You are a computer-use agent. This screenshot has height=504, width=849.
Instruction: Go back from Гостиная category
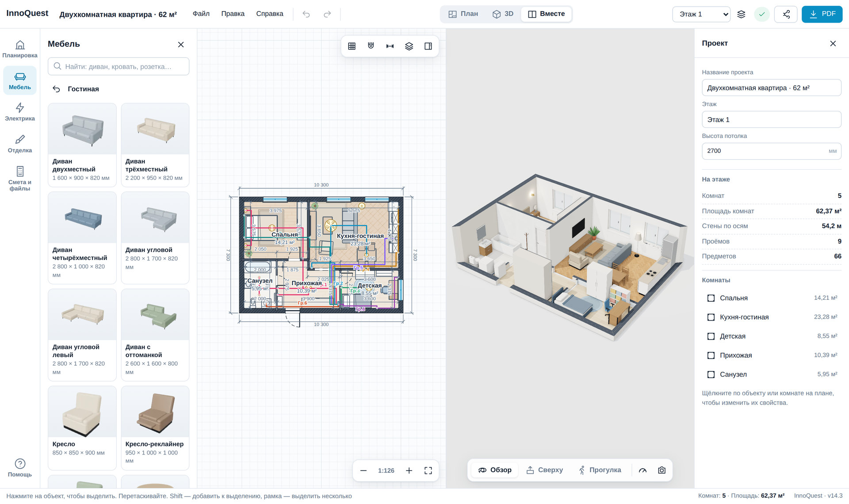(56, 89)
